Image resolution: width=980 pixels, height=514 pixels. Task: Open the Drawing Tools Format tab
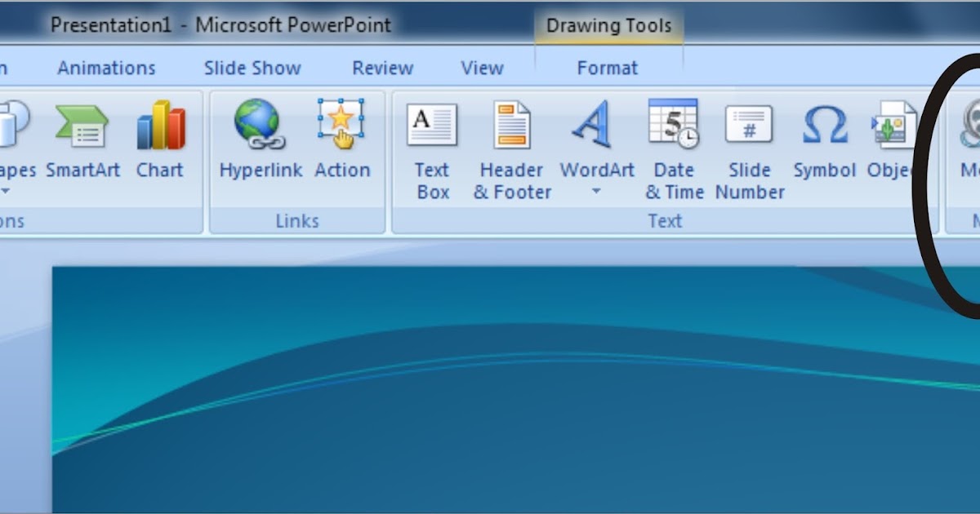[607, 69]
